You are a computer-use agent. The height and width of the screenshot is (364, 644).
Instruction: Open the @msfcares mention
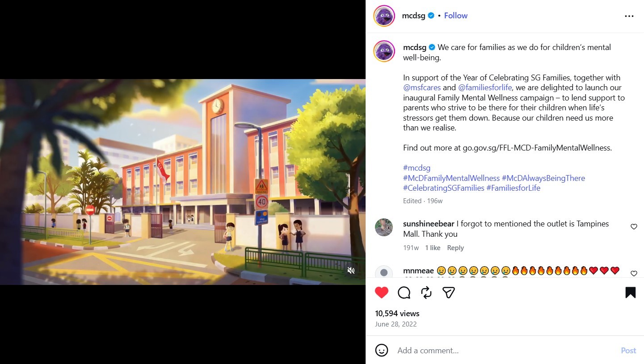(x=422, y=88)
